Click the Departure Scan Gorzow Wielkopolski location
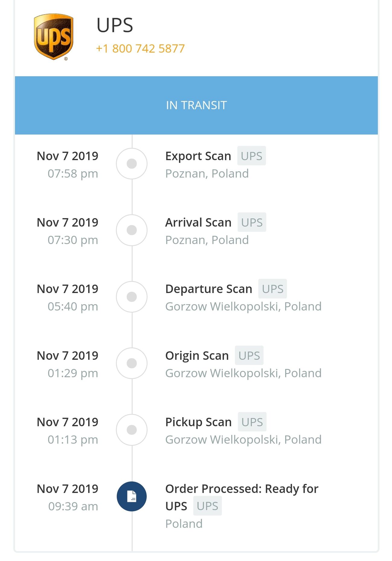The width and height of the screenshot is (392, 561). [243, 306]
